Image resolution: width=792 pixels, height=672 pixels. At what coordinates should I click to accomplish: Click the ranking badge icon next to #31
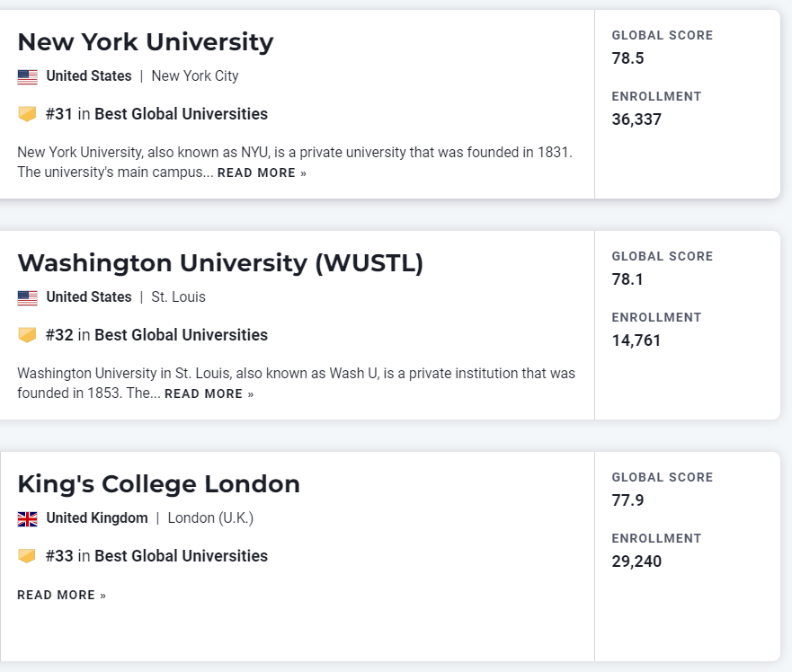click(27, 114)
